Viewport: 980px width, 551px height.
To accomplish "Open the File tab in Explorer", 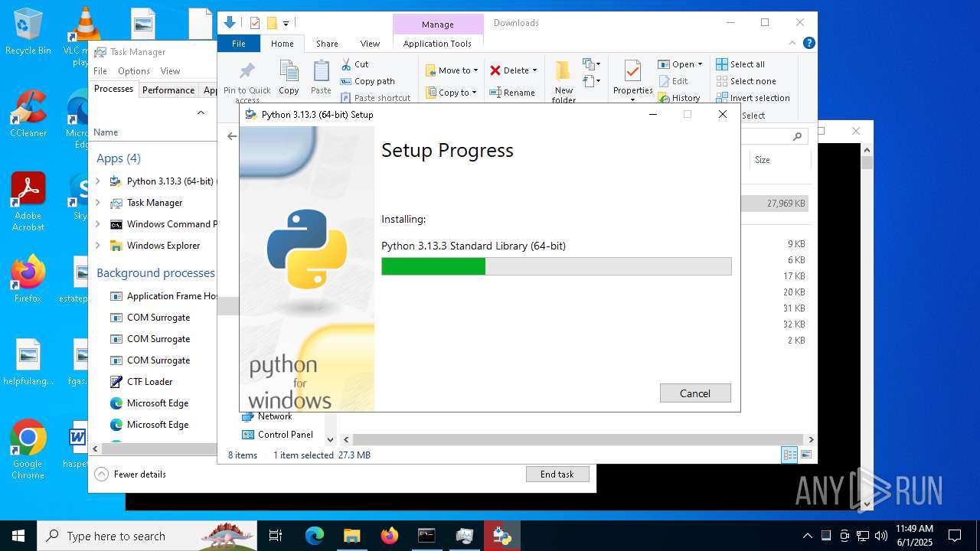I will click(x=239, y=44).
